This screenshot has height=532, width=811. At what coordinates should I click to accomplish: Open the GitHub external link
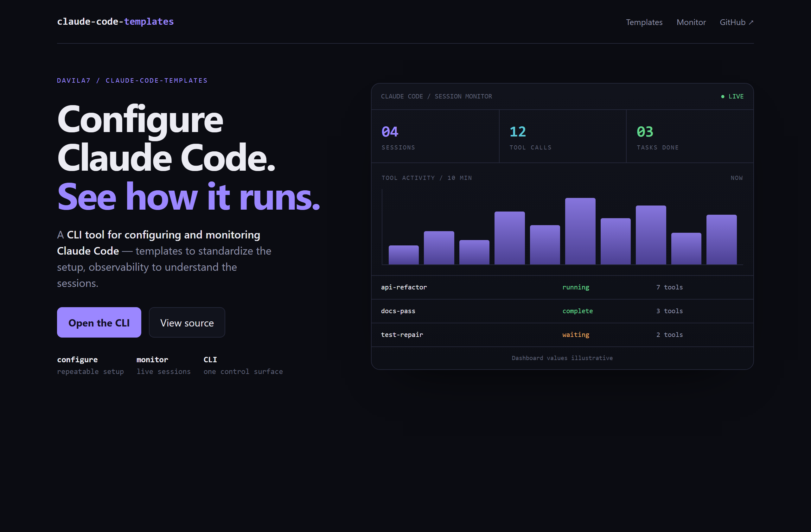pos(736,22)
